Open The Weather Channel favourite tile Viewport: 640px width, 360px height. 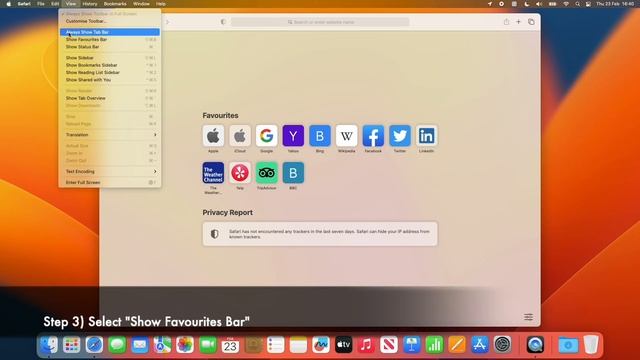click(213, 173)
